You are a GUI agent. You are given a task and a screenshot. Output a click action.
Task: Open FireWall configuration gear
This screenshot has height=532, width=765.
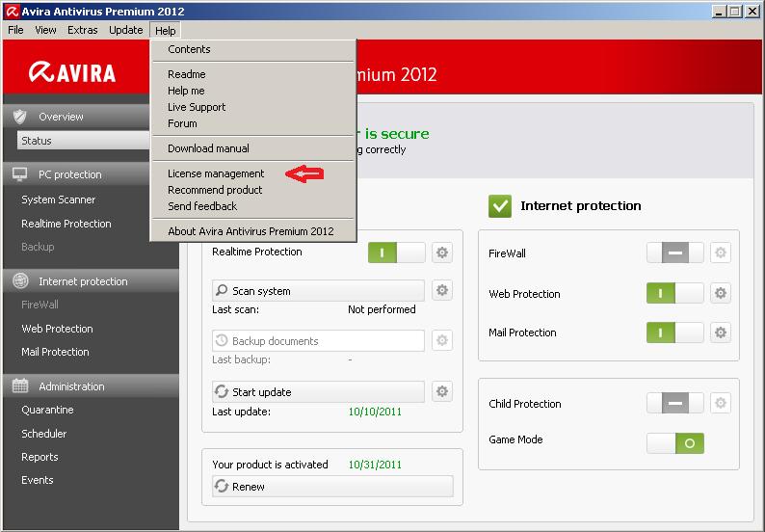721,253
